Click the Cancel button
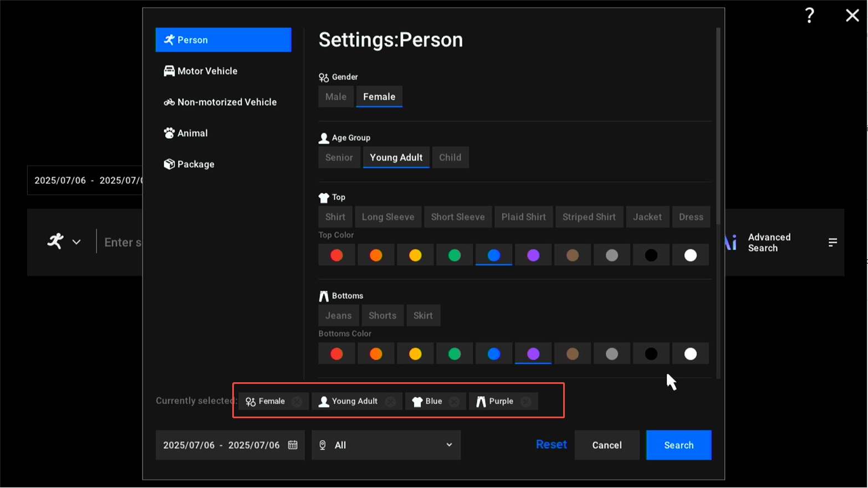The image size is (868, 488). coord(607,445)
